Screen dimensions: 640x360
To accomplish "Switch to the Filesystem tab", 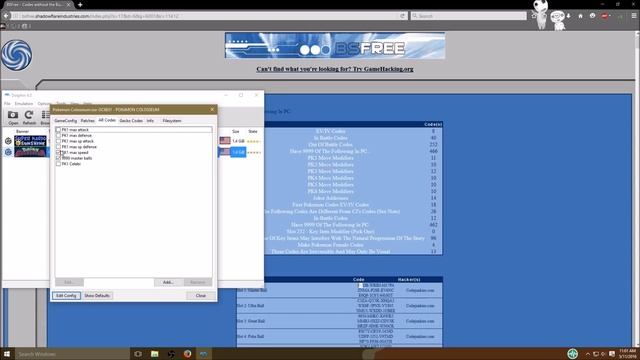I will pyautogui.click(x=172, y=121).
